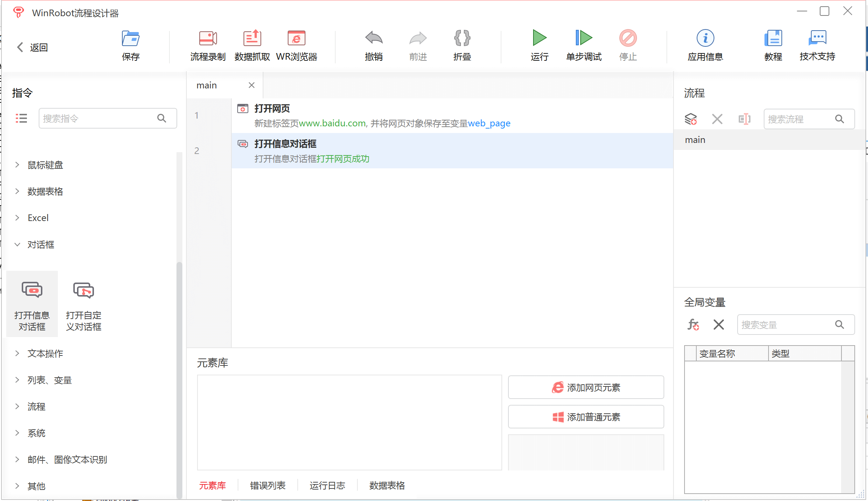Close the main flow tab
This screenshot has height=501, width=868.
[252, 85]
